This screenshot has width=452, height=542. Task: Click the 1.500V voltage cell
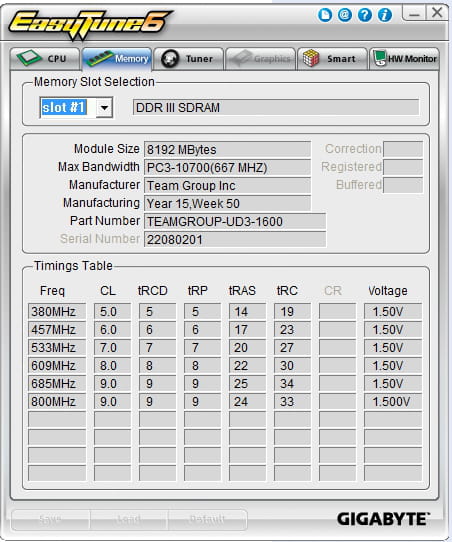pyautogui.click(x=393, y=401)
